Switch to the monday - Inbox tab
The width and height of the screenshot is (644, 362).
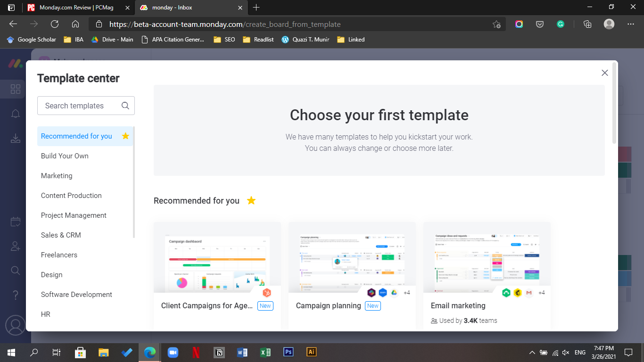coord(191,8)
